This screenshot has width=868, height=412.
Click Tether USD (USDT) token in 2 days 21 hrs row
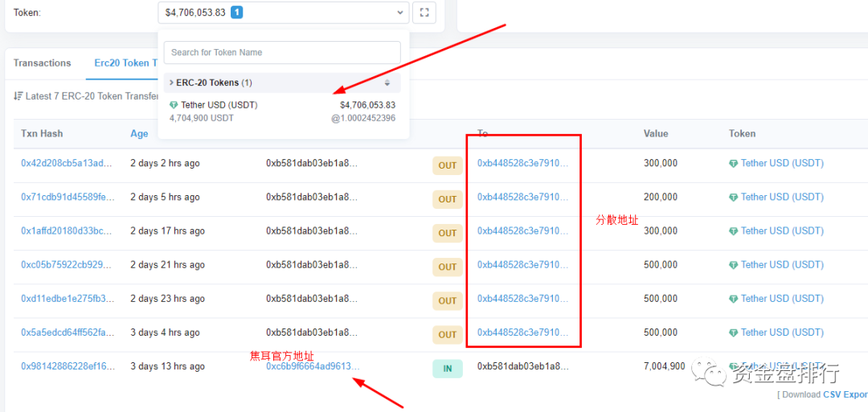coord(782,264)
